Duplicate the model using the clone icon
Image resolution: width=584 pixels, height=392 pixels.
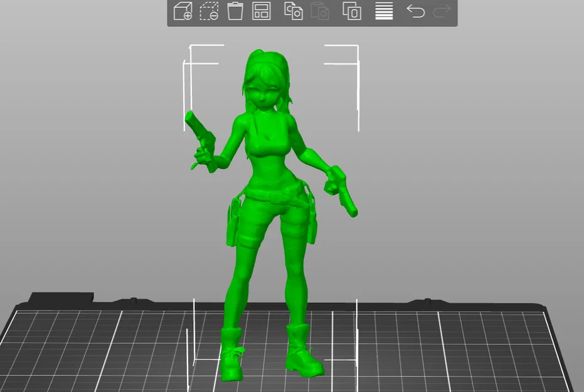[351, 11]
